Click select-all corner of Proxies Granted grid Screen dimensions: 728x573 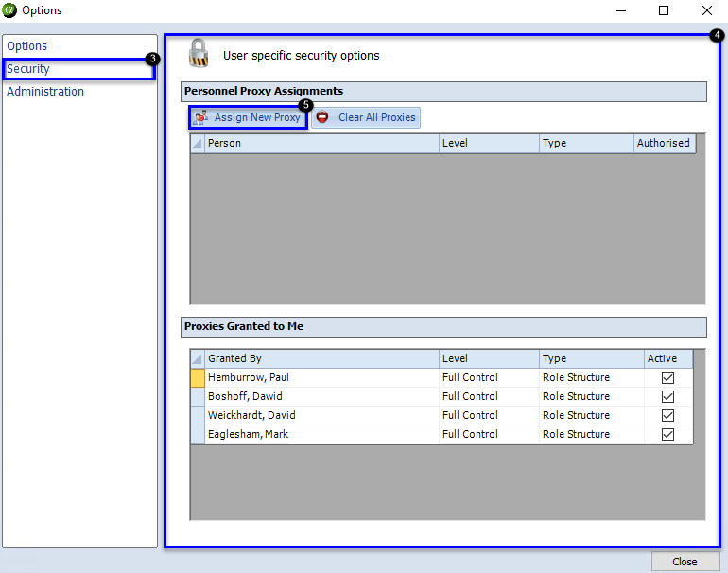(x=198, y=358)
